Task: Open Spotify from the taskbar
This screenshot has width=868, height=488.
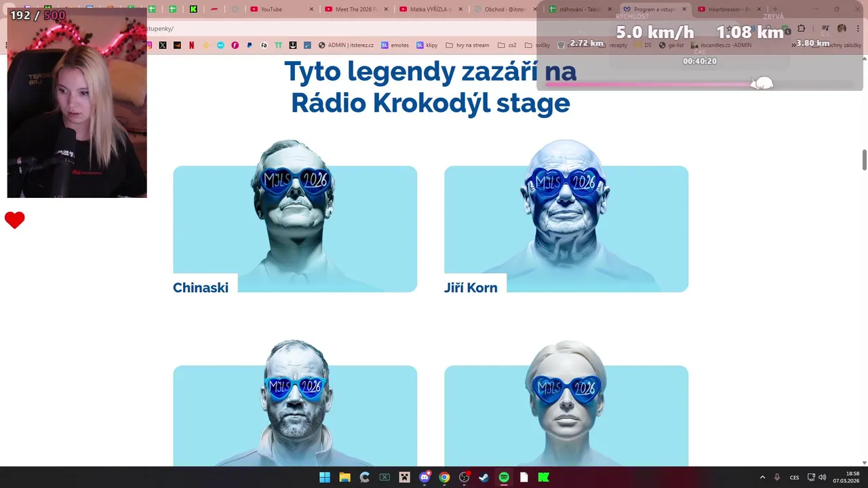Action: [504, 477]
